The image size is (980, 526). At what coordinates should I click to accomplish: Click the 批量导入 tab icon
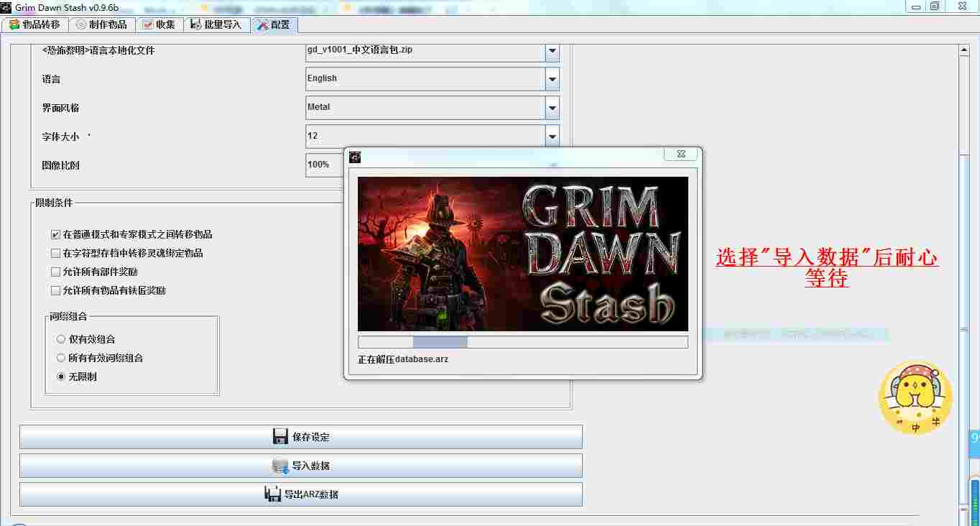tap(196, 24)
